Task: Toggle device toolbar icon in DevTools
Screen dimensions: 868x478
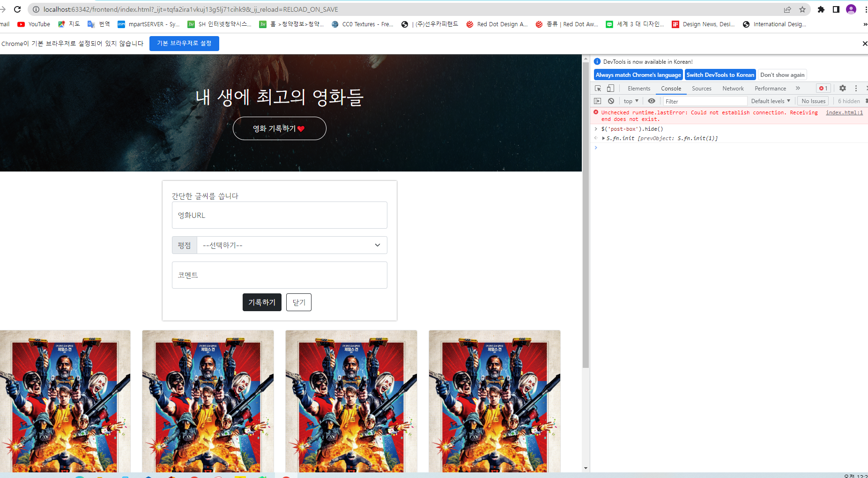Action: (x=610, y=88)
